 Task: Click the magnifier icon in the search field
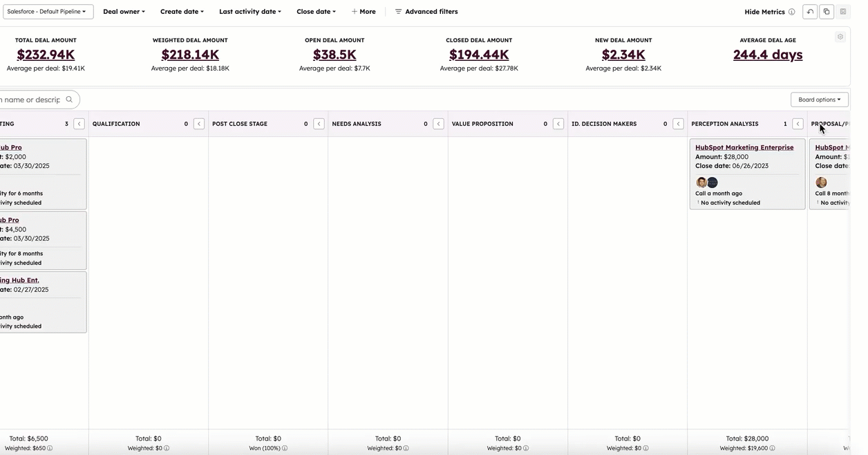68,99
